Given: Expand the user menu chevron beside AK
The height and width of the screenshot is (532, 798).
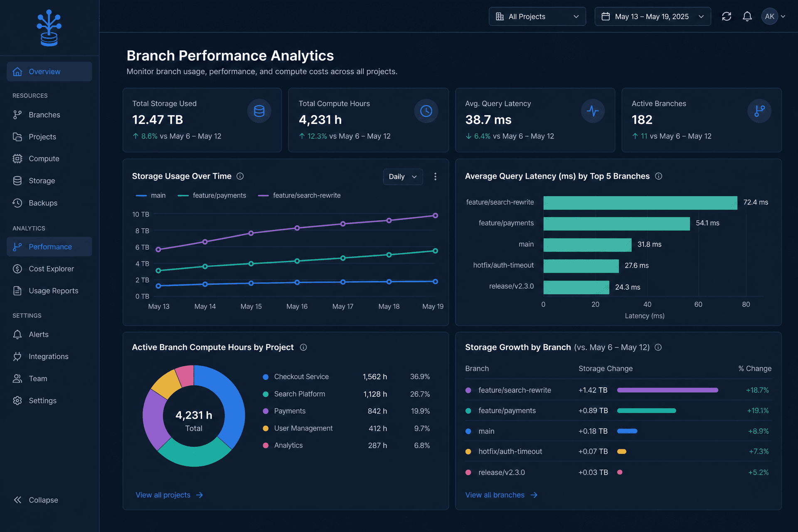Looking at the screenshot, I should tap(783, 17).
